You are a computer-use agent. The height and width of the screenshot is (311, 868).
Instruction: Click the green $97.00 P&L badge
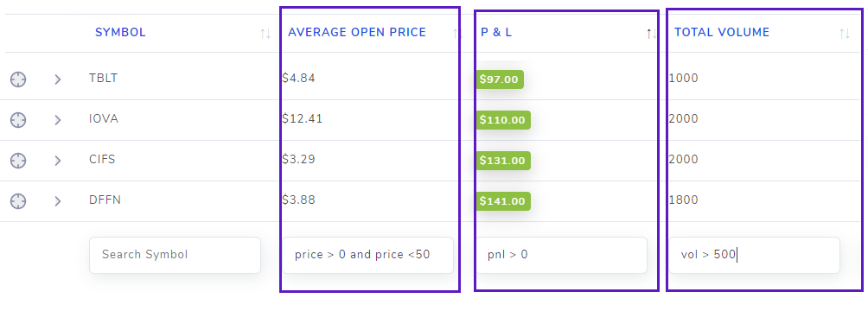click(x=500, y=79)
